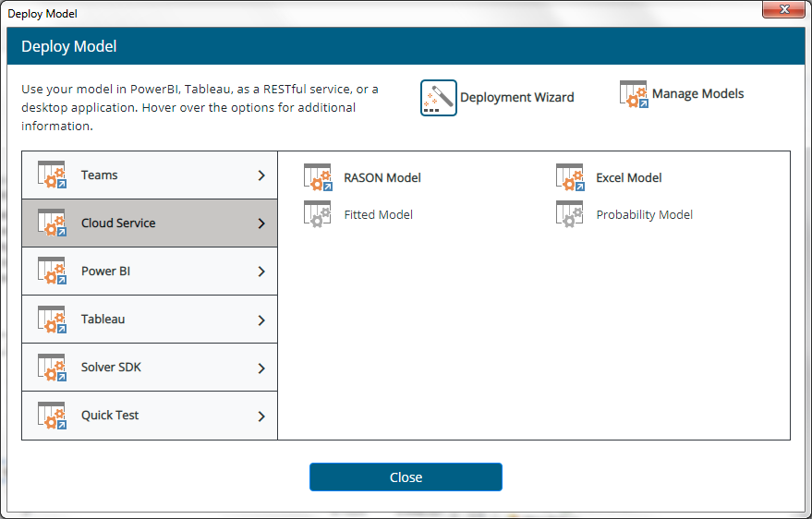Click the Teams deployment icon
This screenshot has height=519, width=812.
[52, 175]
